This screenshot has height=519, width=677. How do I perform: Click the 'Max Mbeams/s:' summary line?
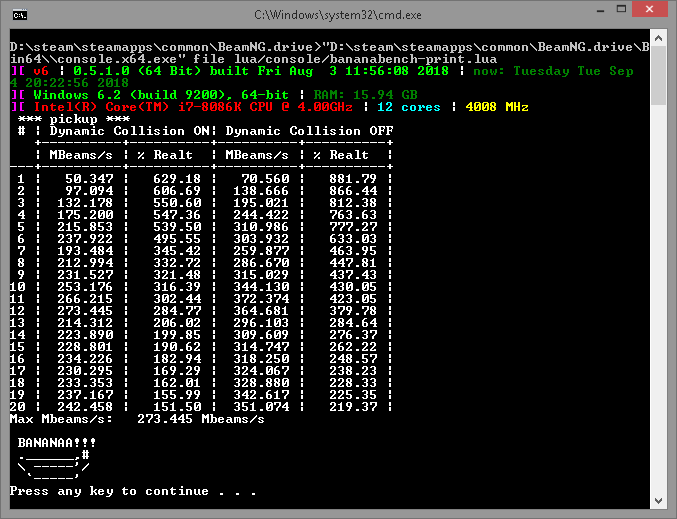137,419
